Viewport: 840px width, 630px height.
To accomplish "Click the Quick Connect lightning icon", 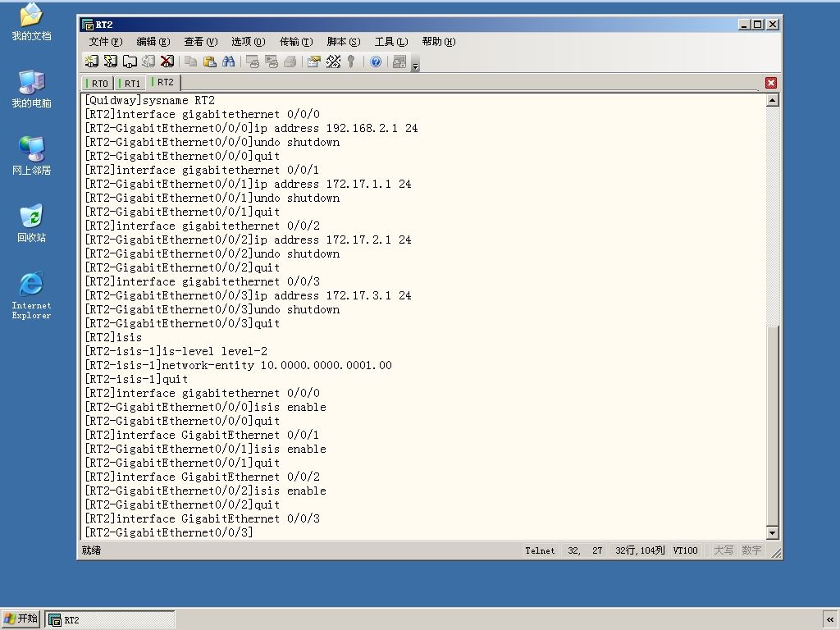I will [x=111, y=62].
